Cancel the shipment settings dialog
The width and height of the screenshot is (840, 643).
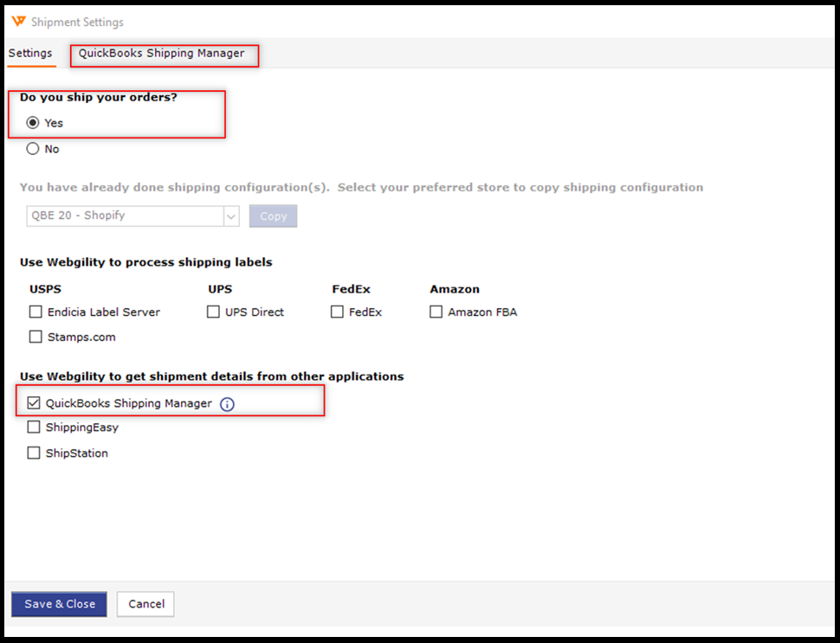tap(145, 604)
